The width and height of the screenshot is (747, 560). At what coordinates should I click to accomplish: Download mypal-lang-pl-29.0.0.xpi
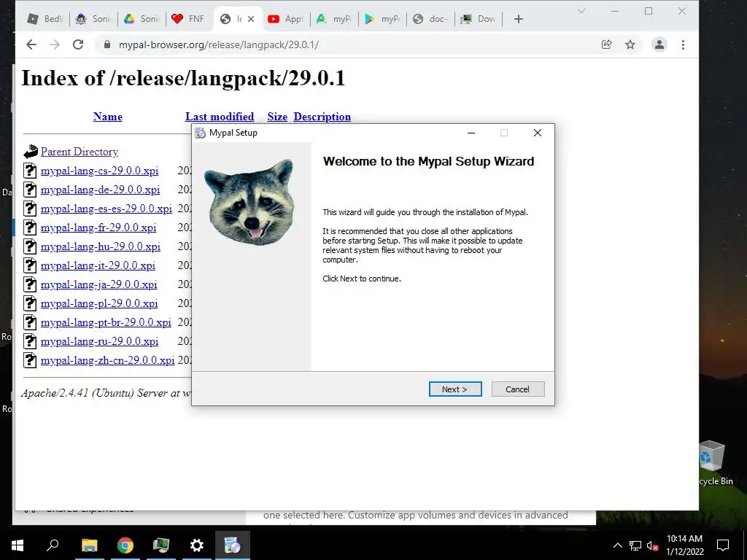[x=99, y=304]
